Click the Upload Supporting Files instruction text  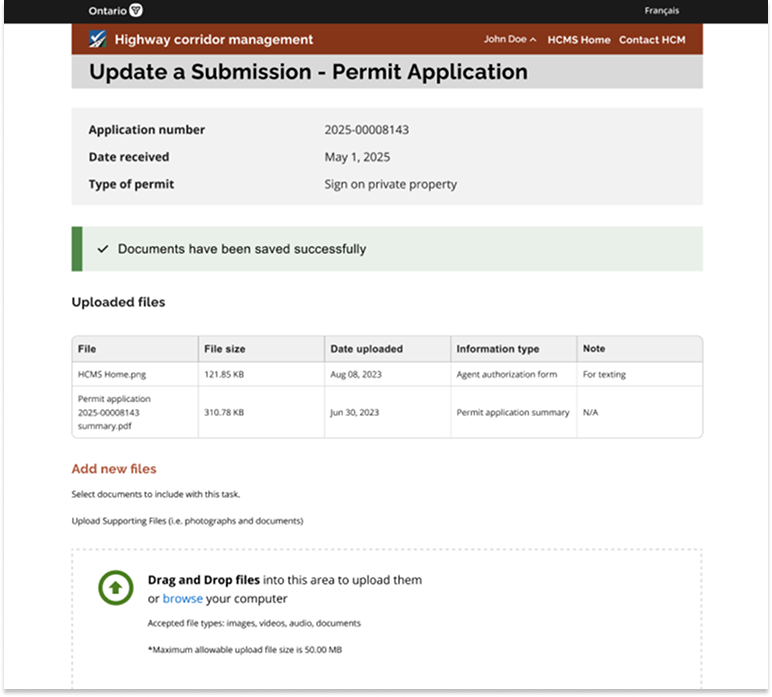188,521
